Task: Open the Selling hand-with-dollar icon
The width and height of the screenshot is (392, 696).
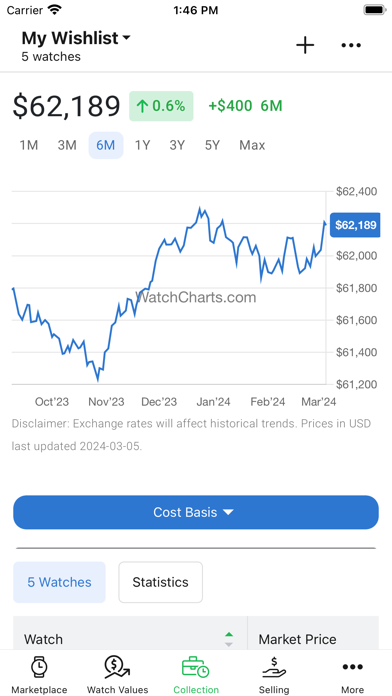Action: pyautogui.click(x=274, y=668)
